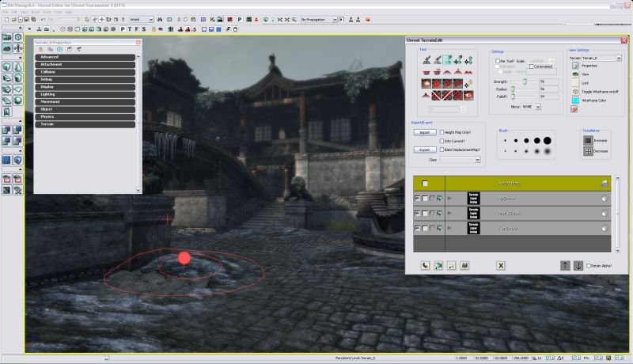Click the terrain Properties icon in View Settings
The width and height of the screenshot is (633, 364).
tap(575, 66)
